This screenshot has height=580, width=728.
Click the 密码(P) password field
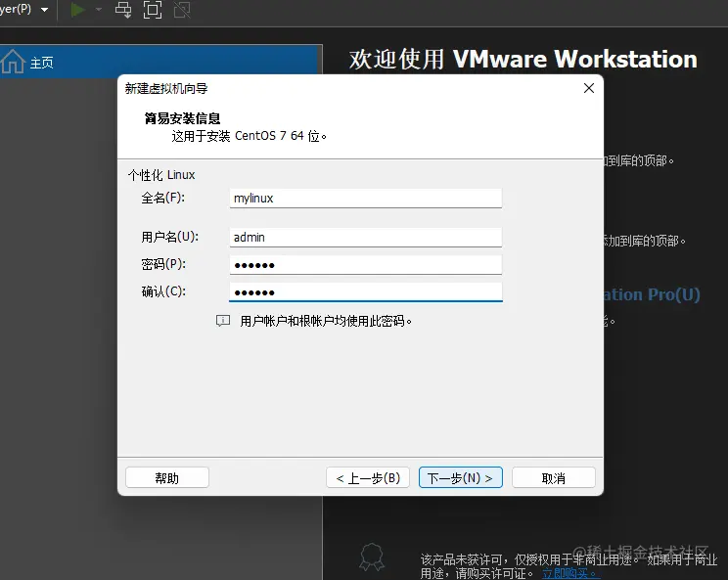pyautogui.click(x=365, y=264)
